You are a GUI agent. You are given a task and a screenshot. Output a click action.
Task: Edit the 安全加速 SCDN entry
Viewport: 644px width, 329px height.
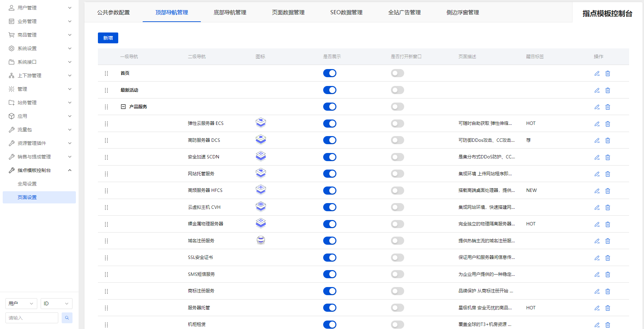pyautogui.click(x=597, y=157)
